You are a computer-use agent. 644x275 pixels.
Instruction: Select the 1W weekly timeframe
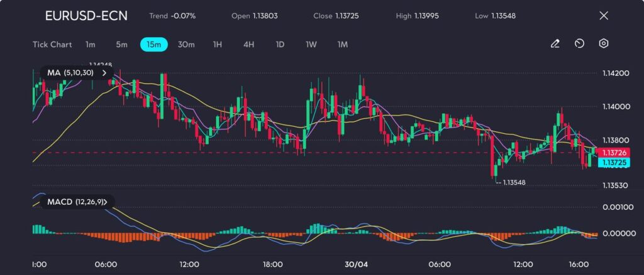click(311, 45)
